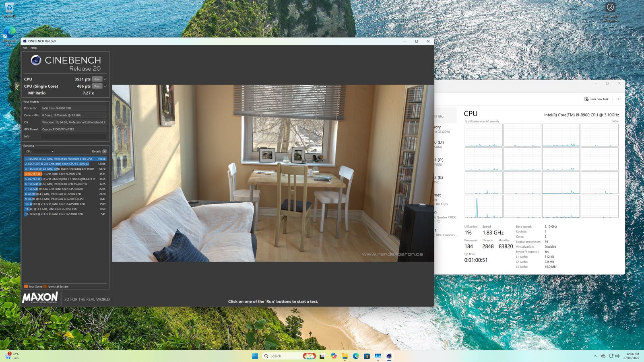Select ranking row Intel Xeon Platinum 8168 CPU
This screenshot has width=644, height=362.
click(65, 159)
